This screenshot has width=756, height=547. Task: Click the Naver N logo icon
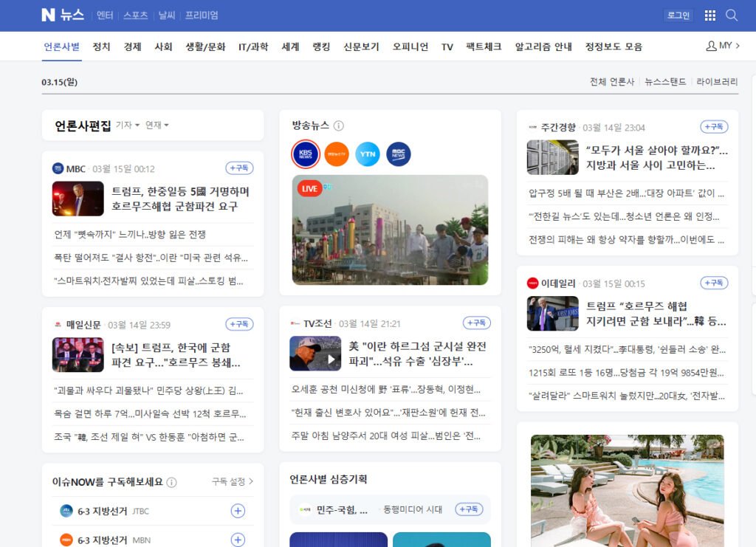[x=49, y=15]
